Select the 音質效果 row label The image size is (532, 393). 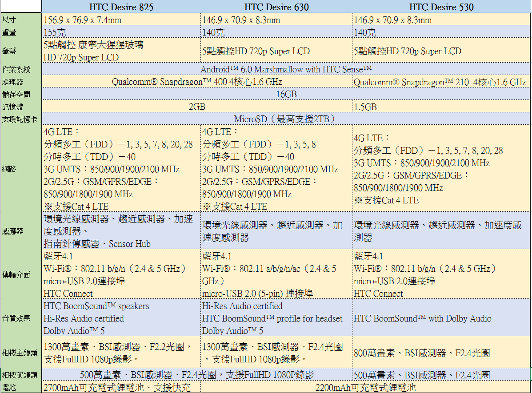[x=21, y=318]
